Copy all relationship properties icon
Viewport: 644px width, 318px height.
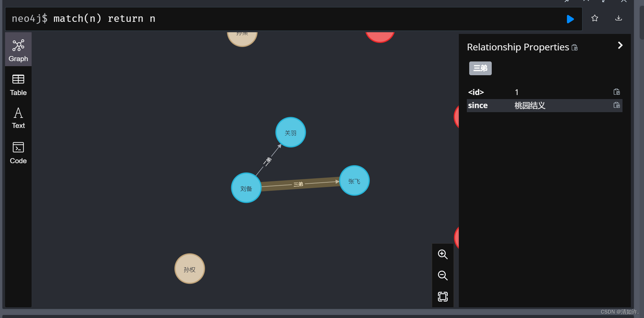coord(574,48)
